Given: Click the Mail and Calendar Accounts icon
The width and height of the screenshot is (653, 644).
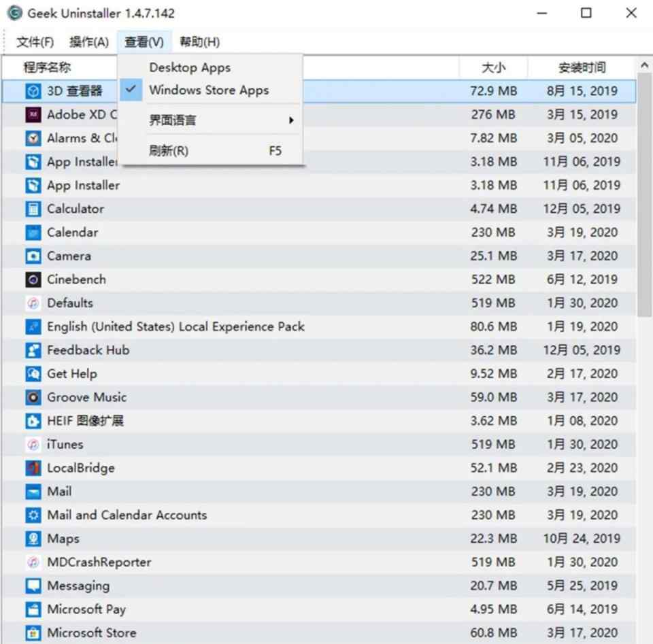Looking at the screenshot, I should (33, 515).
